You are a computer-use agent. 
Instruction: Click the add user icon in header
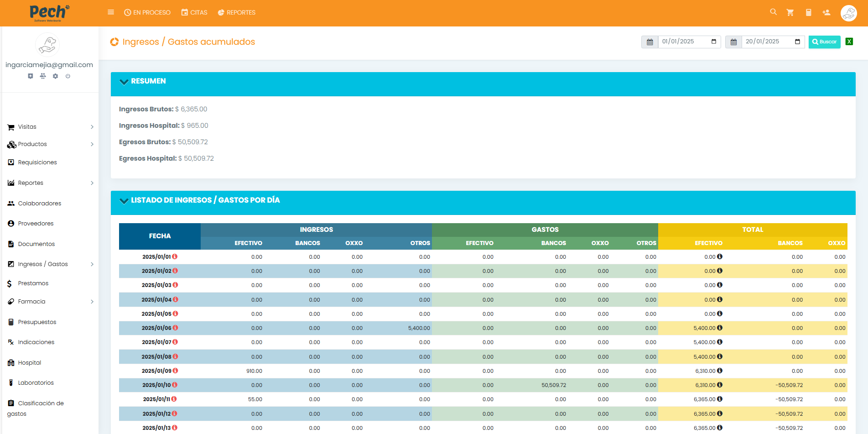pyautogui.click(x=826, y=13)
